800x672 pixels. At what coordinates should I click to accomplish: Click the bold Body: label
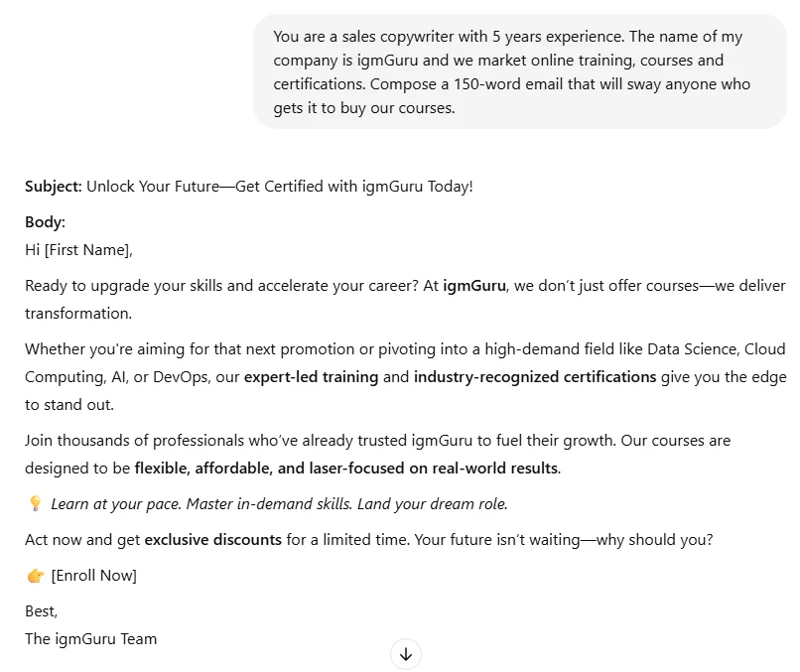click(46, 222)
